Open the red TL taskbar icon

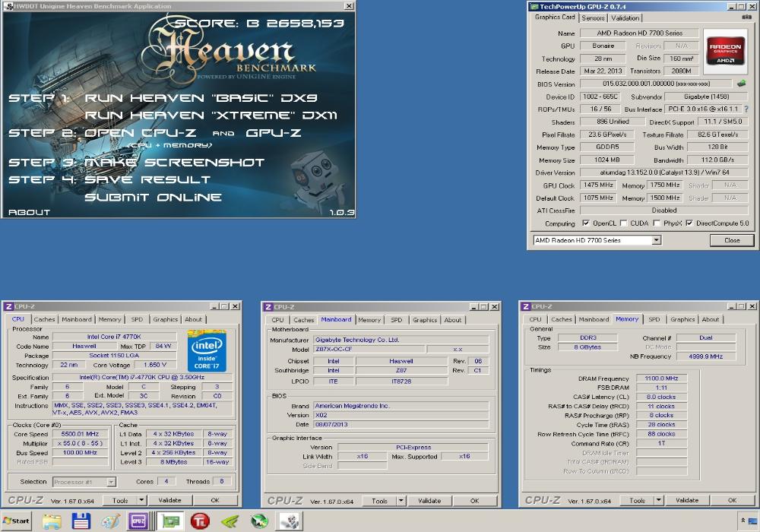pos(200,521)
